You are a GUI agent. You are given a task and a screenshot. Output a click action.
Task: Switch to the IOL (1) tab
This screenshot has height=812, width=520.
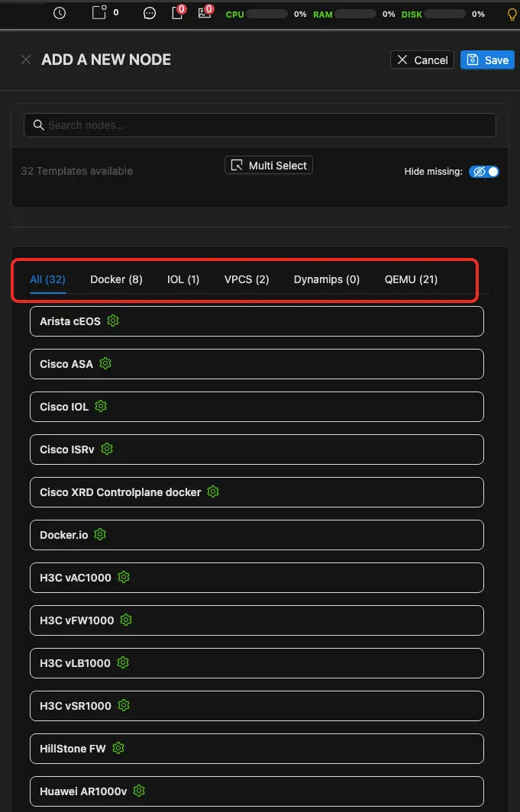click(182, 279)
